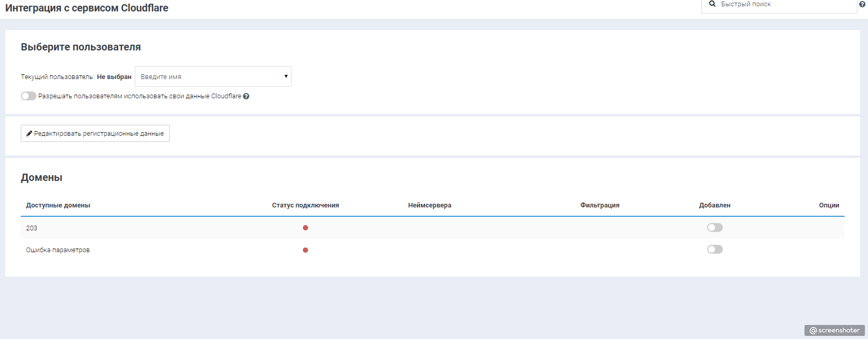Image resolution: width=868 pixels, height=339 pixels.
Task: Sort by Доступные домены column header
Action: point(58,205)
